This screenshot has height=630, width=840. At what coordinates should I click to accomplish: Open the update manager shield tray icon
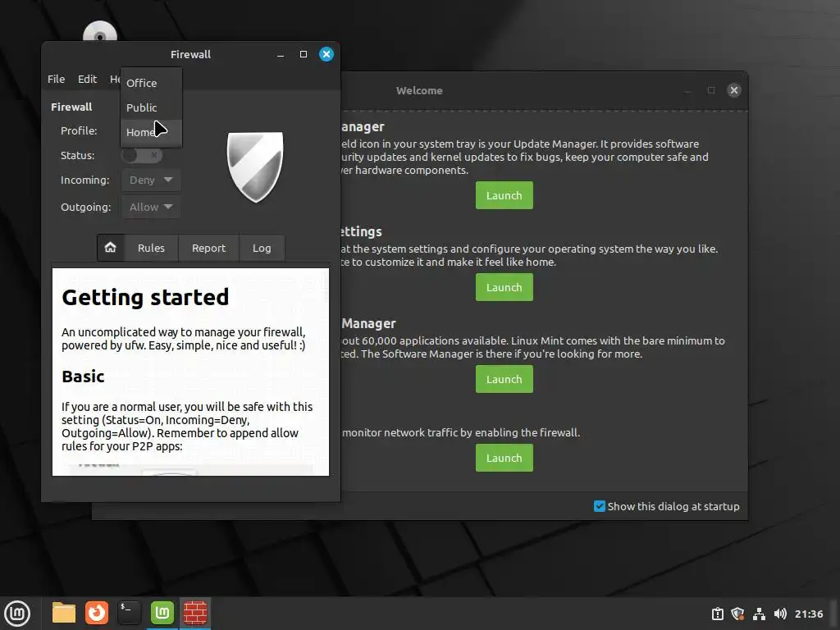[x=737, y=614]
